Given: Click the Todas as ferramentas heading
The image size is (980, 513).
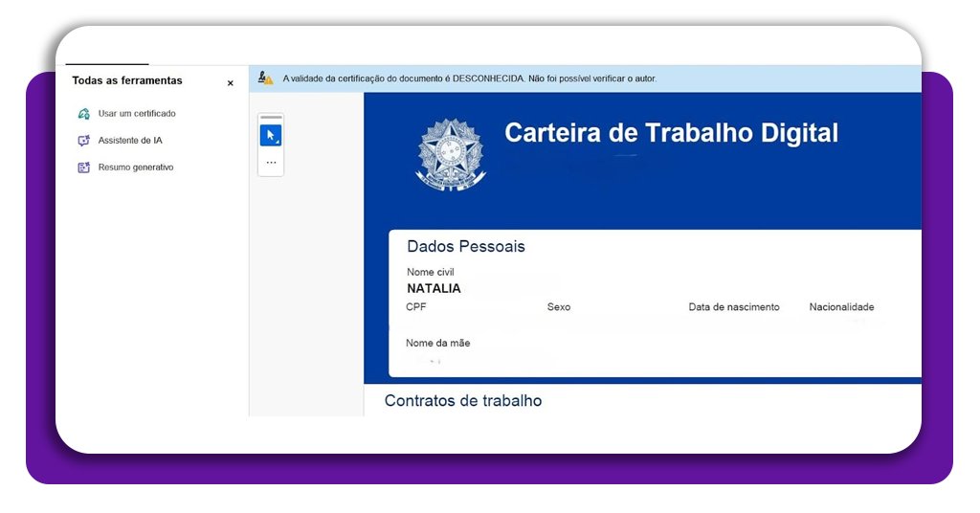Looking at the screenshot, I should [127, 80].
